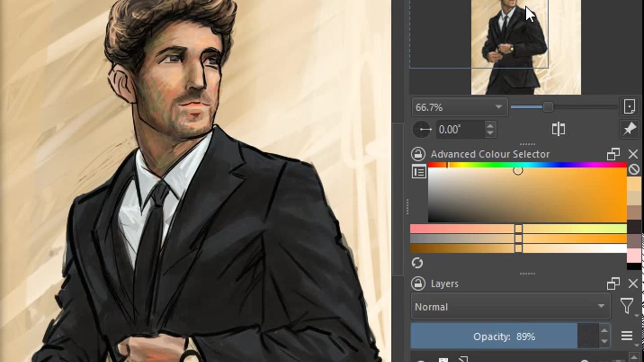Click the pink-to-green colour shade slider

[518, 229]
